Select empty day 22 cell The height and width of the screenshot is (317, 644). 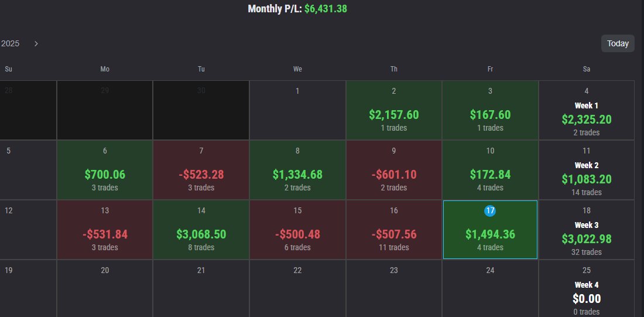pyautogui.click(x=297, y=289)
